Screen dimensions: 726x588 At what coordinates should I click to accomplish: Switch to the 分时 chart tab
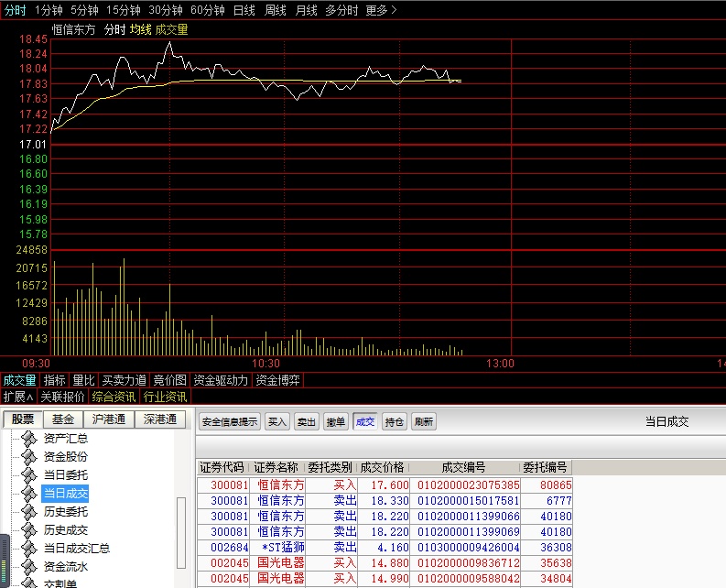15,10
